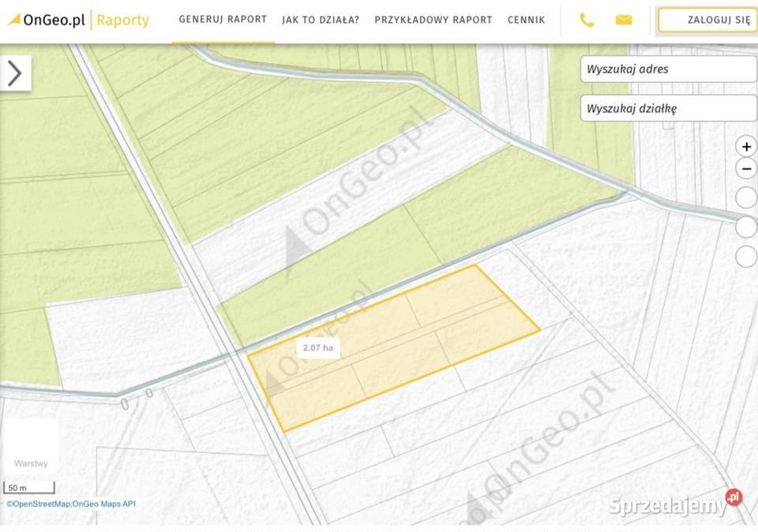Click the OnGeo.pl Raporty logo
Screen dimensions: 758x532
click(79, 20)
